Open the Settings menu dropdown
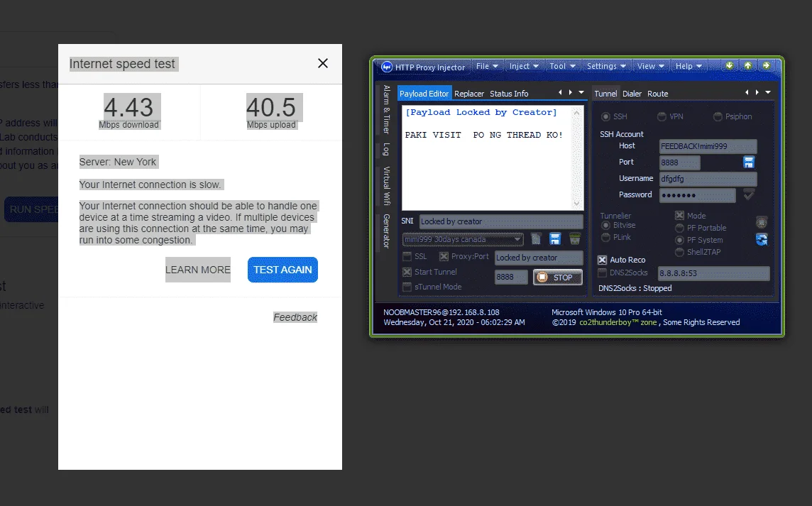This screenshot has width=812, height=506. (x=606, y=66)
